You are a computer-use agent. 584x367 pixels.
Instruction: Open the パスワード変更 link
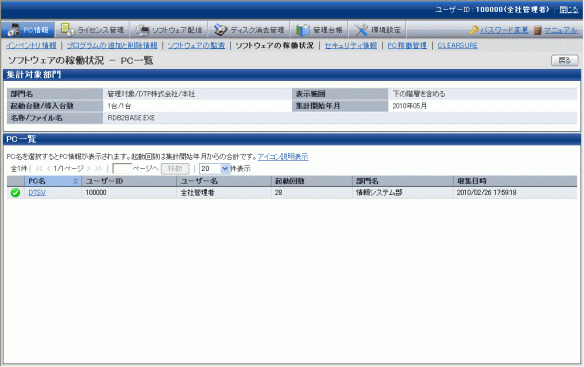(504, 30)
